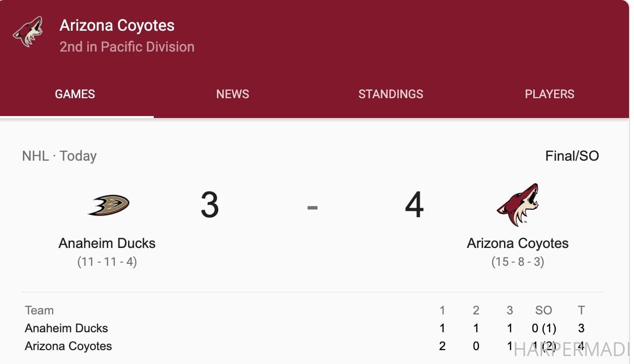Click the SO column header
This screenshot has width=634, height=364.
coord(544,310)
